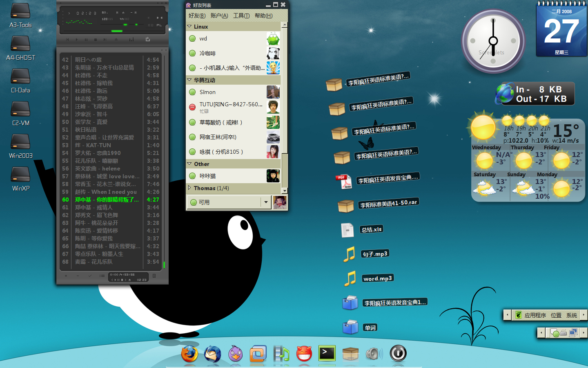This screenshot has height=368, width=588.
Task: Open the video and music player dock icon
Action: pos(281,354)
